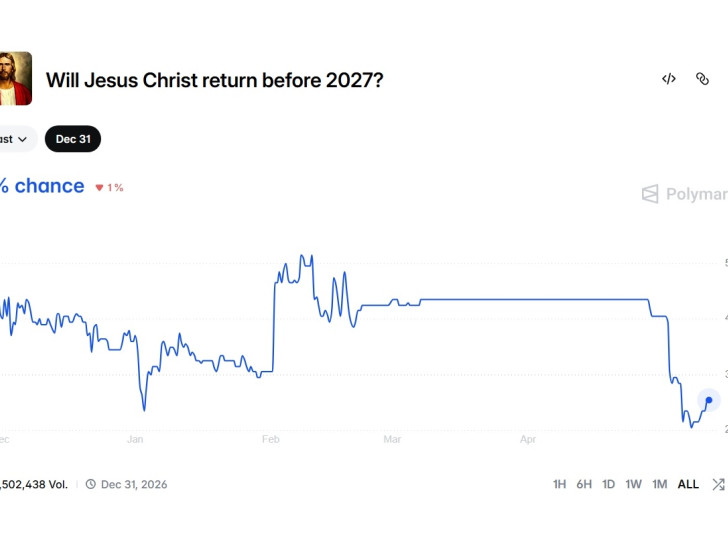Set chart timeframe to 1D
Viewport: 728px width, 546px height.
609,484
